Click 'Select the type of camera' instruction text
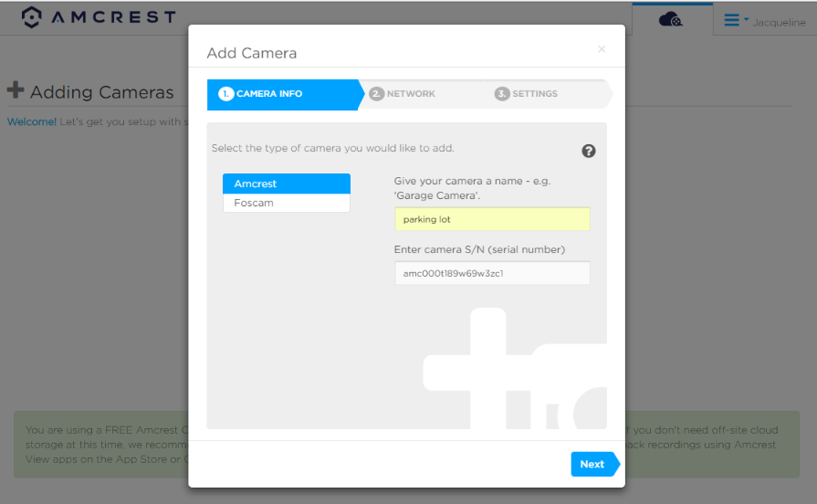The width and height of the screenshot is (817, 504). pos(332,148)
